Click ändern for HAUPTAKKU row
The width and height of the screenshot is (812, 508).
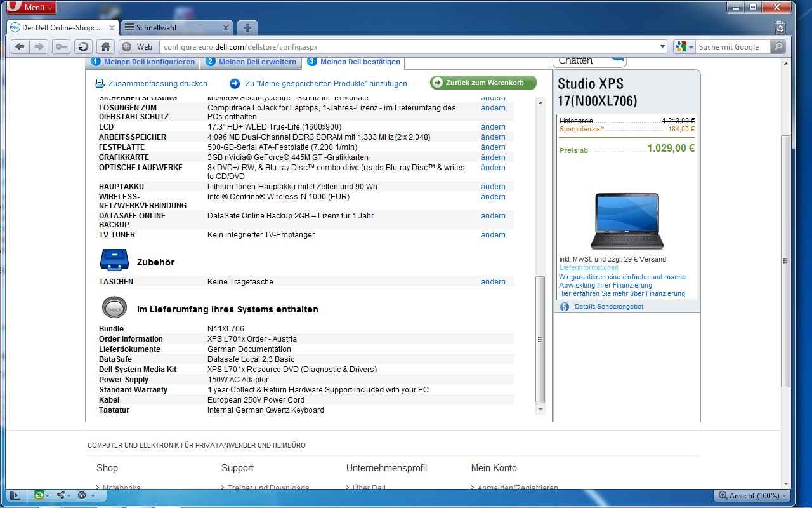pos(493,187)
